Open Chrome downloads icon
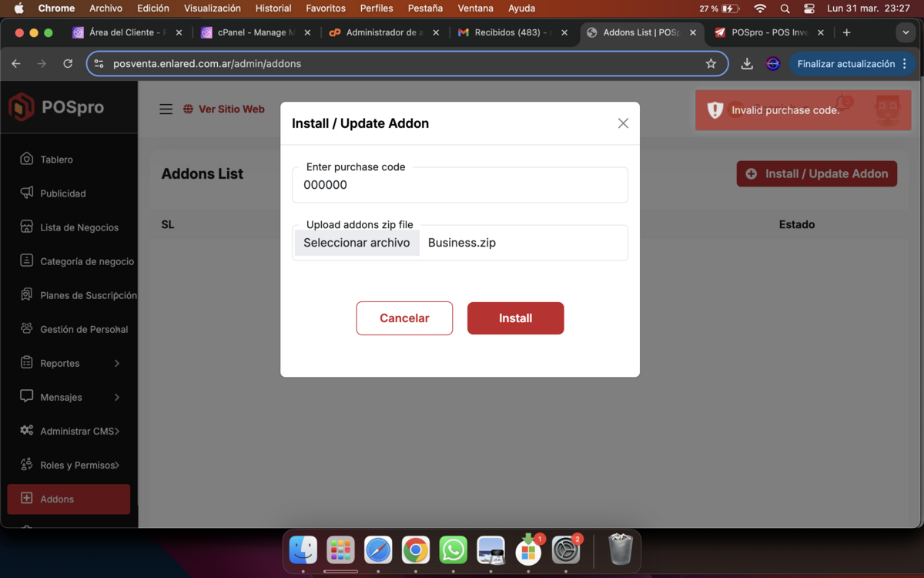Image resolution: width=924 pixels, height=578 pixels. coord(747,64)
